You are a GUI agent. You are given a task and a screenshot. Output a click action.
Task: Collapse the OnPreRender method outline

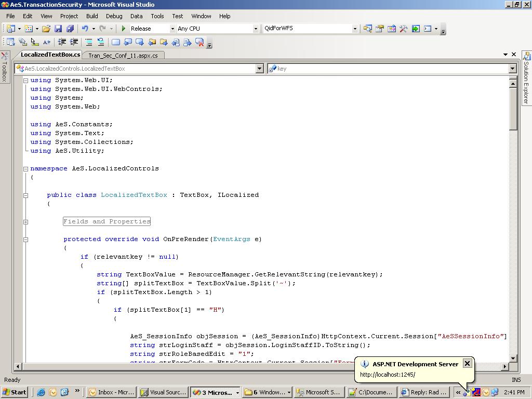coord(25,240)
